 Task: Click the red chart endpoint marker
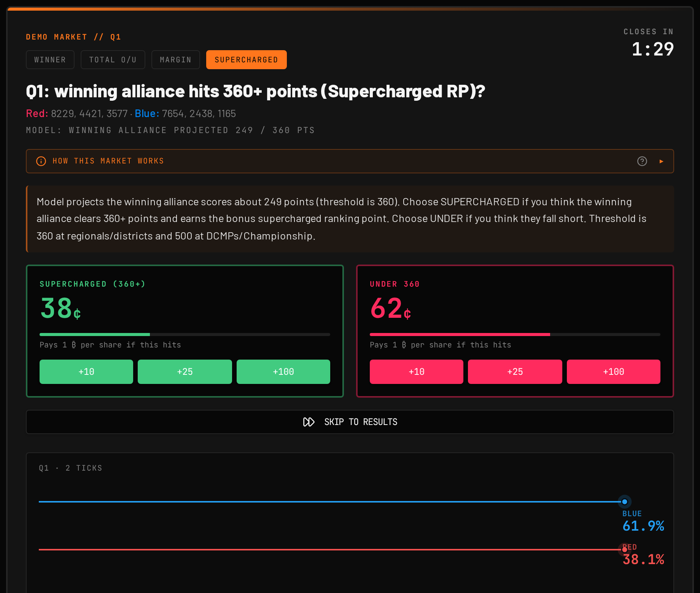(624, 550)
